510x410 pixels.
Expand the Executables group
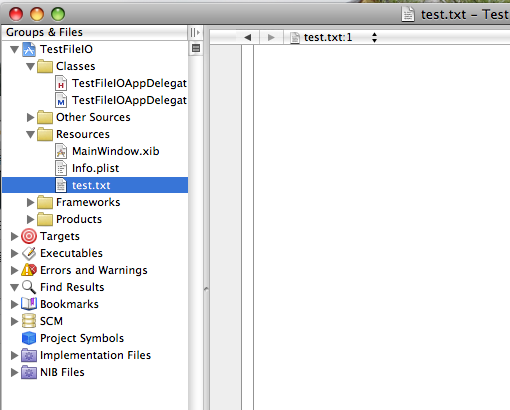tap(14, 253)
